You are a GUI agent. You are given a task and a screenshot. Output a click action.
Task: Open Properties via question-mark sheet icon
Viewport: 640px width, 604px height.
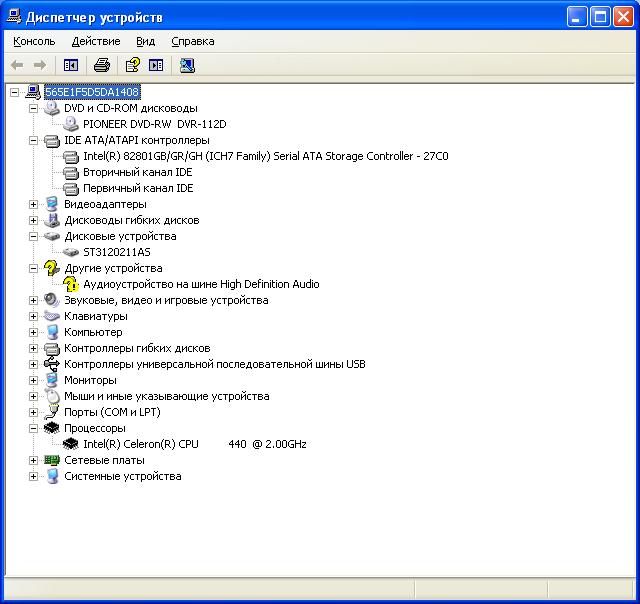pyautogui.click(x=132, y=65)
